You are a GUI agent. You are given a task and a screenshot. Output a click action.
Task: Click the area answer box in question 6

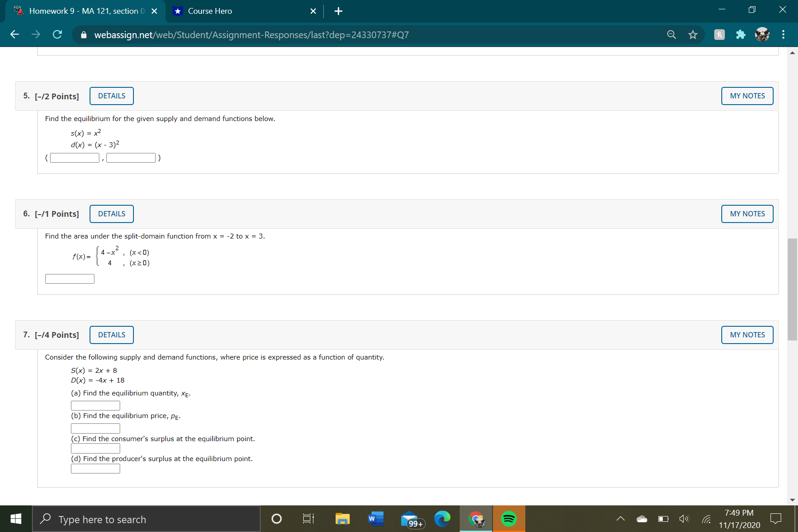[x=70, y=279]
